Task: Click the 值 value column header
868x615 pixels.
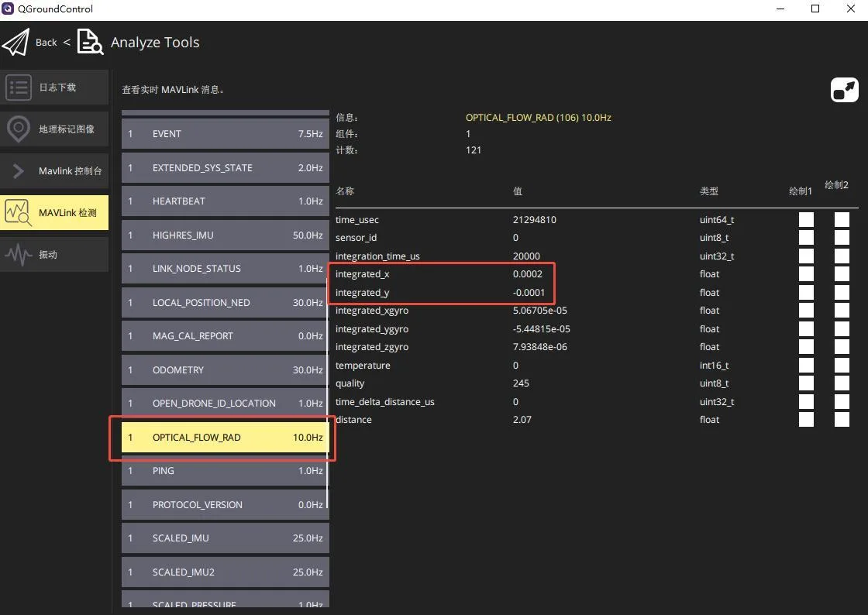Action: [518, 191]
